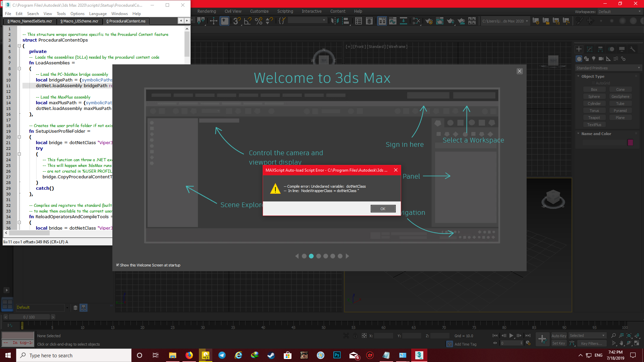
Task: Collapse the Object Type rollout
Action: point(578,76)
